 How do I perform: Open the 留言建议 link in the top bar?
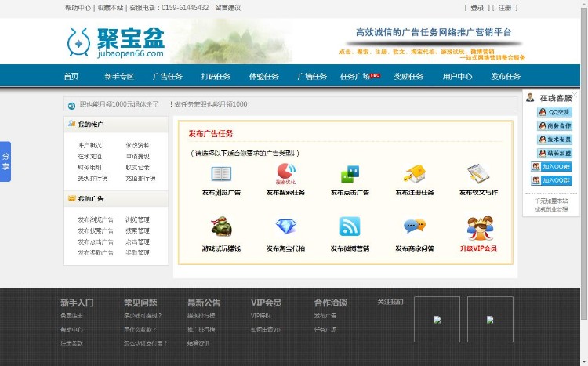[x=228, y=8]
